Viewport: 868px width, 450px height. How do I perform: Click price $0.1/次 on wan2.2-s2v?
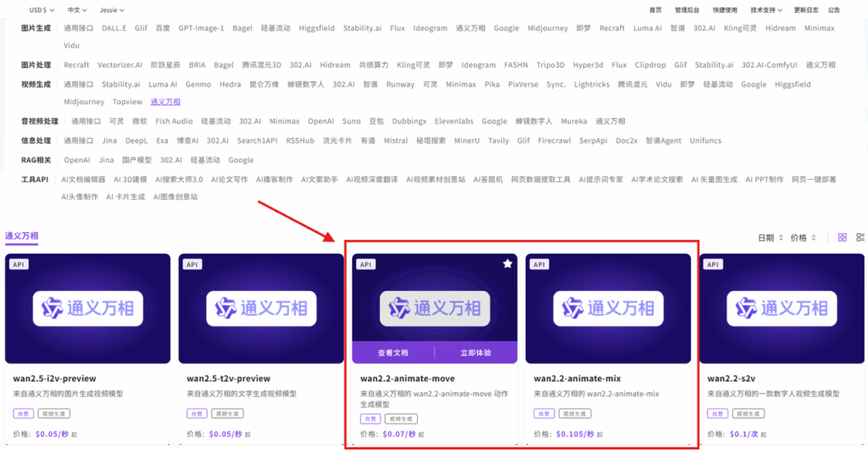(x=744, y=434)
